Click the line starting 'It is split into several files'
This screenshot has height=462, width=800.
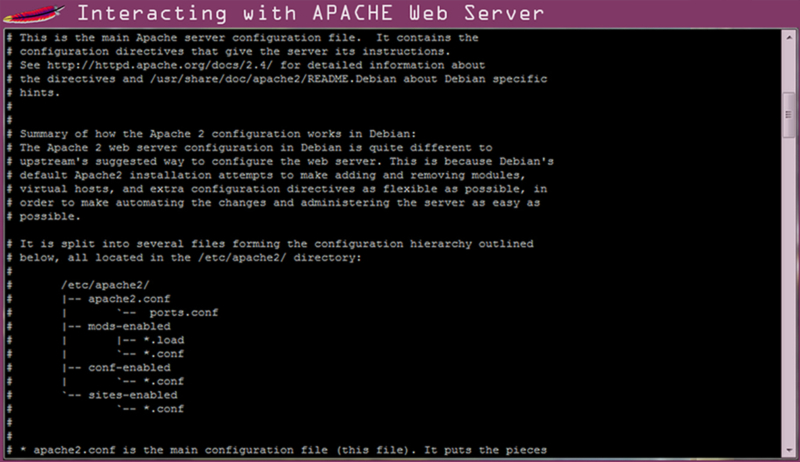tap(277, 244)
